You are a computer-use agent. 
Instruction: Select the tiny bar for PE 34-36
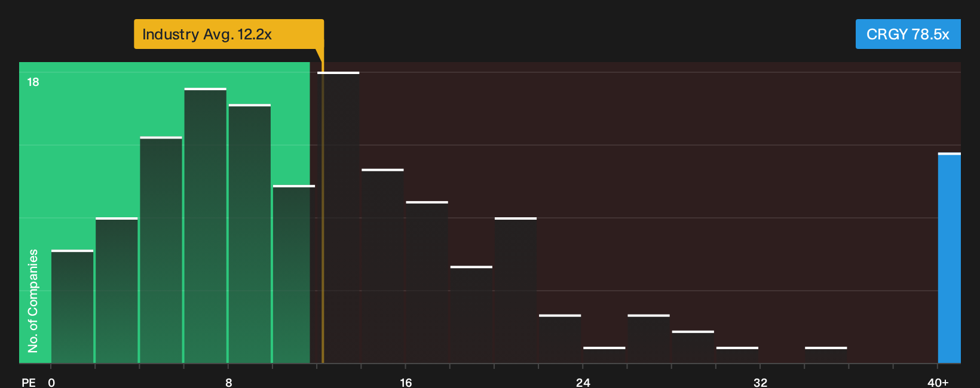pos(826,355)
